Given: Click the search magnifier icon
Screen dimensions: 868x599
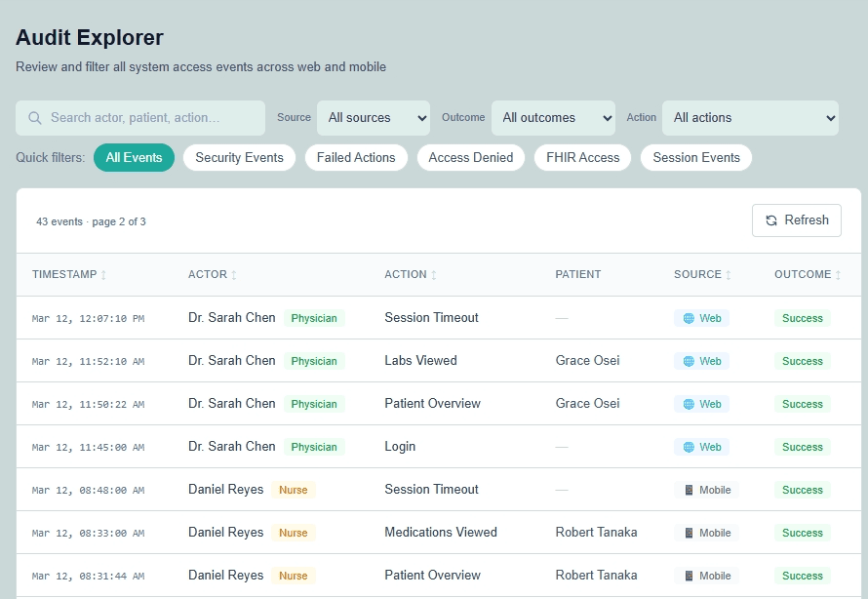Looking at the screenshot, I should [x=36, y=117].
